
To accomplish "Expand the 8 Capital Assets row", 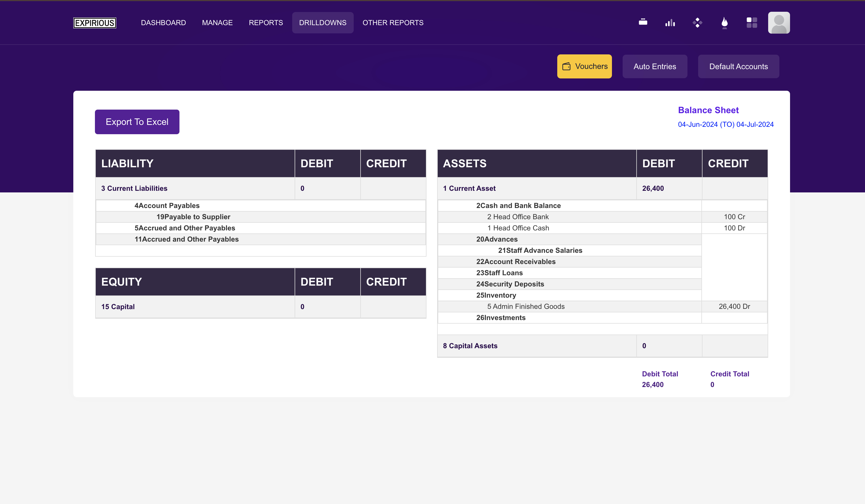I will [x=602, y=346].
